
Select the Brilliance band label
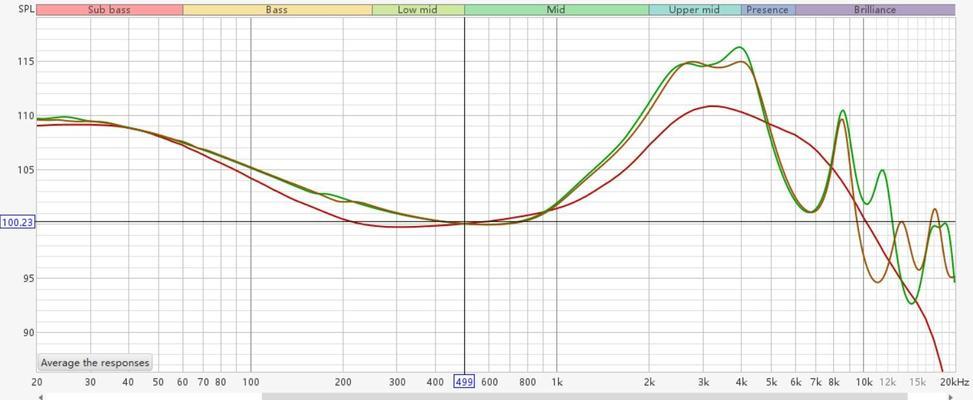[x=875, y=10]
